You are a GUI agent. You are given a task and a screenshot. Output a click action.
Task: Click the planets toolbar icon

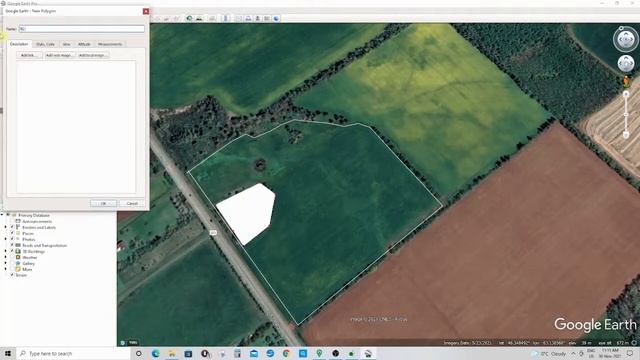(x=212, y=18)
